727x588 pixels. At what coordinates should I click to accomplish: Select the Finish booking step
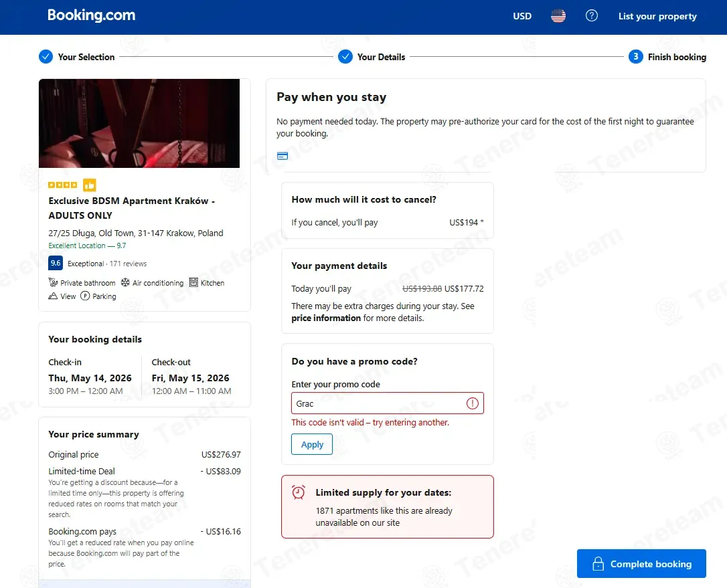coord(677,57)
